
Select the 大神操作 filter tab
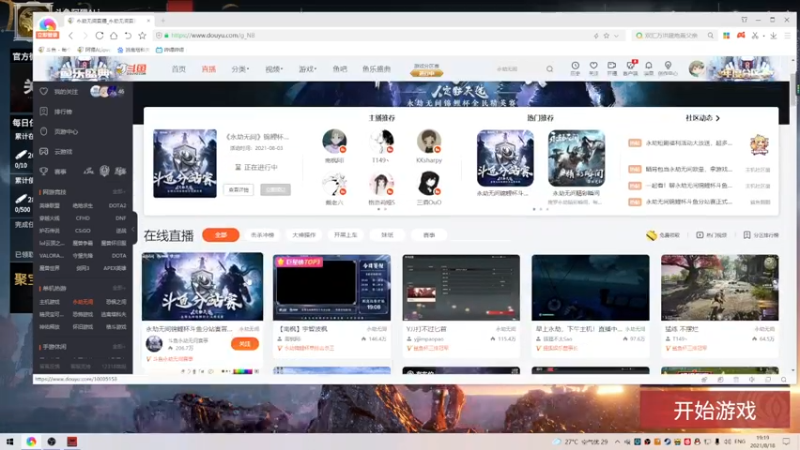coord(304,235)
